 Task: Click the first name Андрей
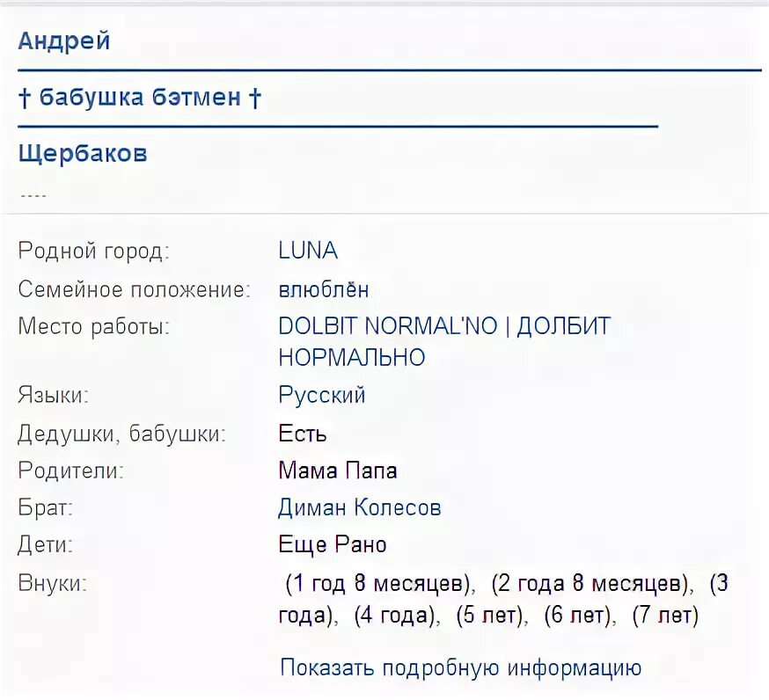[x=63, y=41]
